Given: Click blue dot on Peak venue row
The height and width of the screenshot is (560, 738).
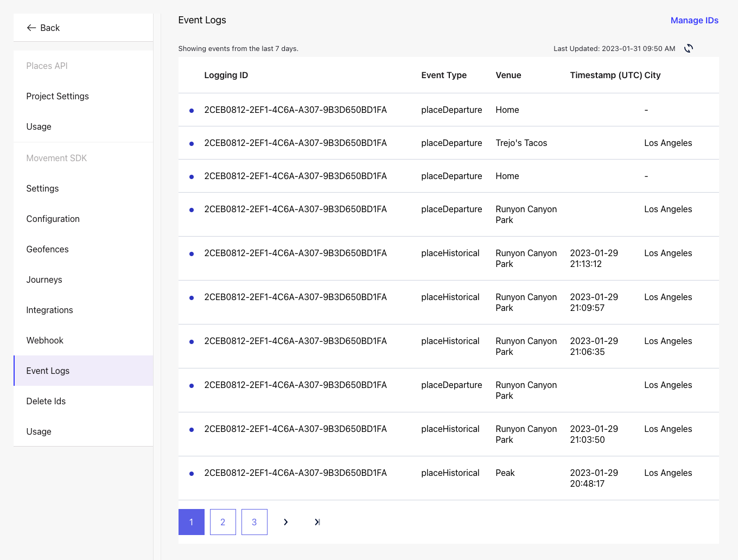Looking at the screenshot, I should tap(192, 474).
